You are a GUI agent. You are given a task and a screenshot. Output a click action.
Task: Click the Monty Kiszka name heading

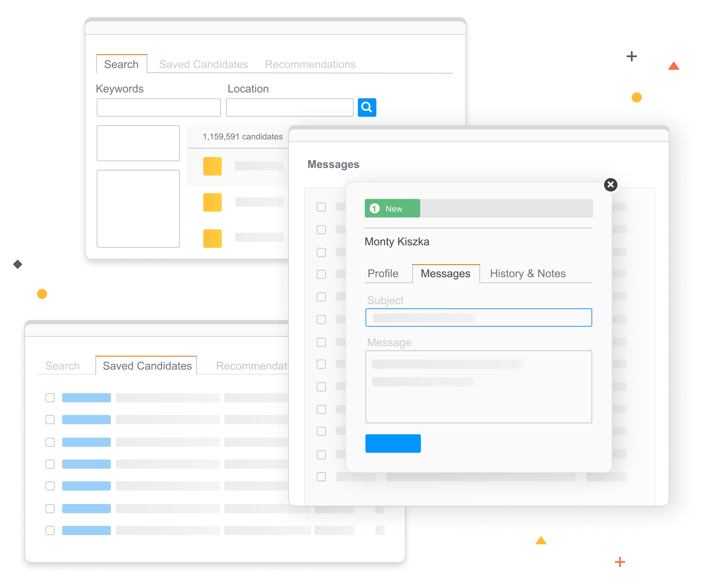pyautogui.click(x=397, y=241)
